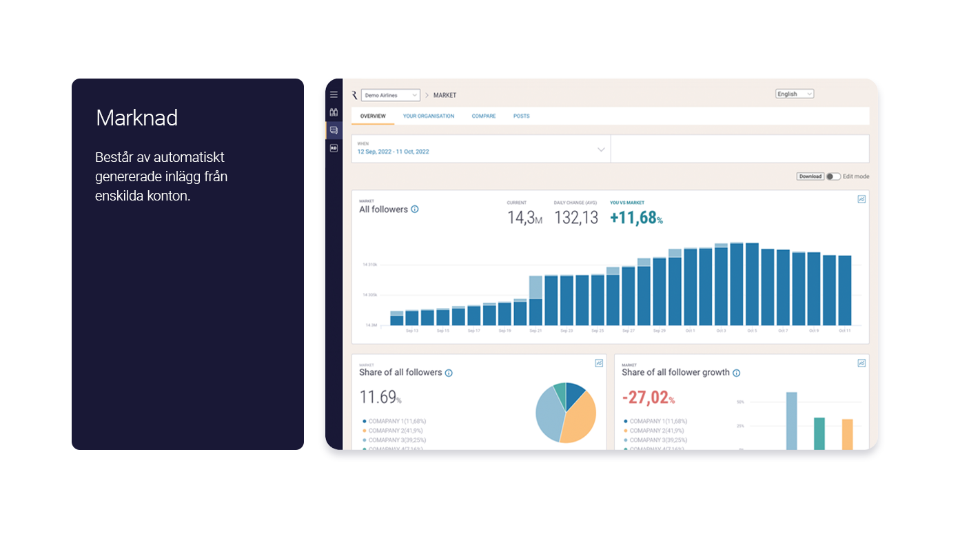Click info icon next to All followers

[415, 209]
